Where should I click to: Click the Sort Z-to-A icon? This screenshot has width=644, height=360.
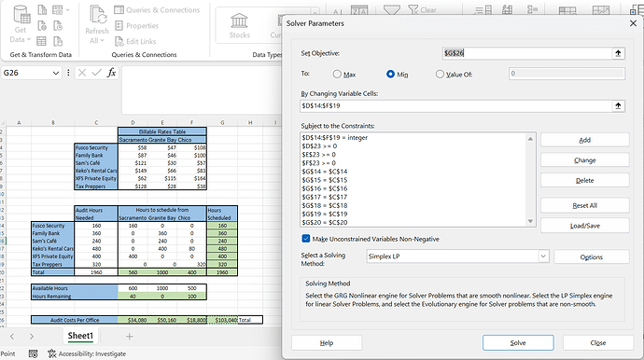pos(359,10)
